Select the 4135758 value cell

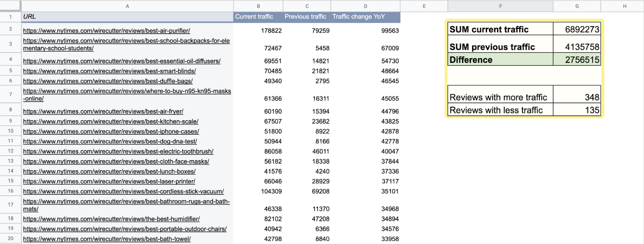click(x=577, y=44)
